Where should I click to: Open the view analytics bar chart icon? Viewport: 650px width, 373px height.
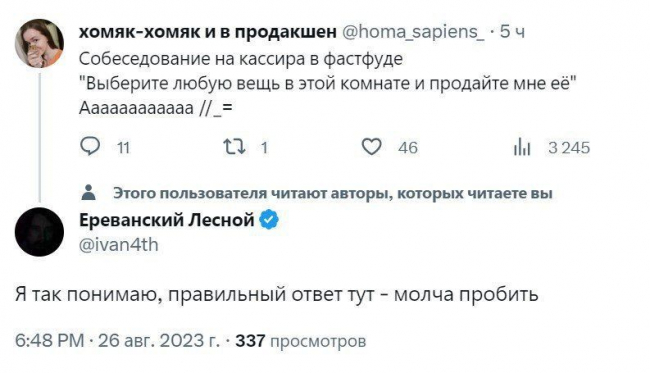click(x=522, y=147)
